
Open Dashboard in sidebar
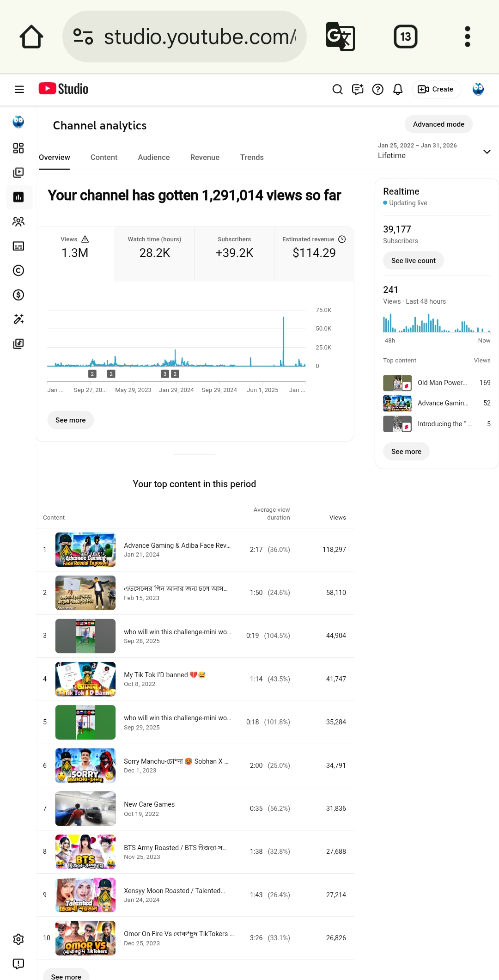click(x=18, y=148)
